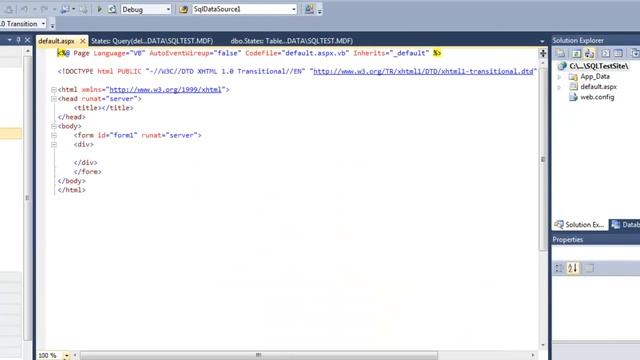Click the <title></title> line in editor
Image resolution: width=640 pixels, height=360 pixels.
(x=104, y=108)
